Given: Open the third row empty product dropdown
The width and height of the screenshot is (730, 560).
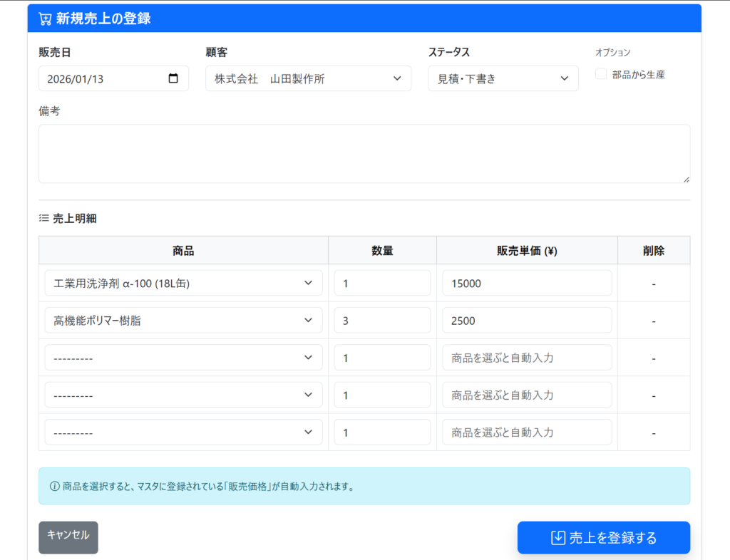Looking at the screenshot, I should tap(183, 358).
